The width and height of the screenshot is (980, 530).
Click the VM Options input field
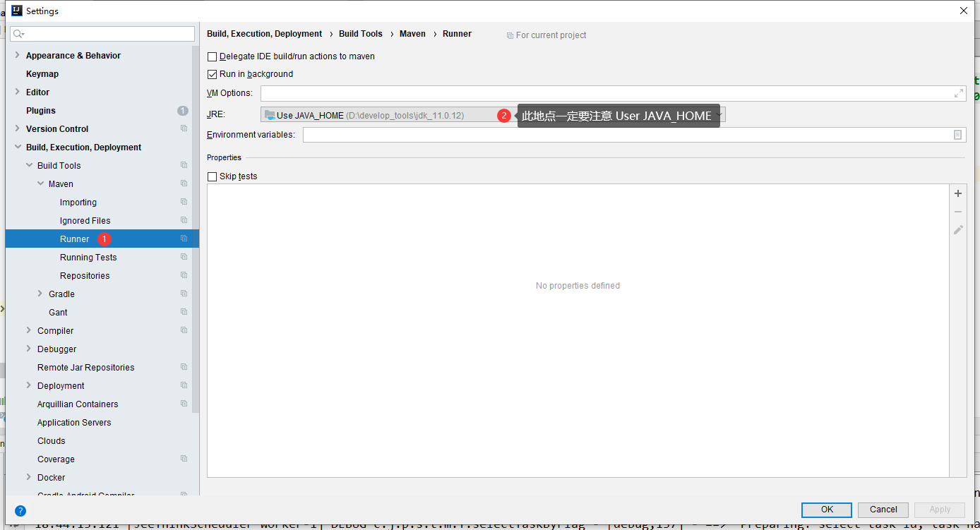click(613, 93)
